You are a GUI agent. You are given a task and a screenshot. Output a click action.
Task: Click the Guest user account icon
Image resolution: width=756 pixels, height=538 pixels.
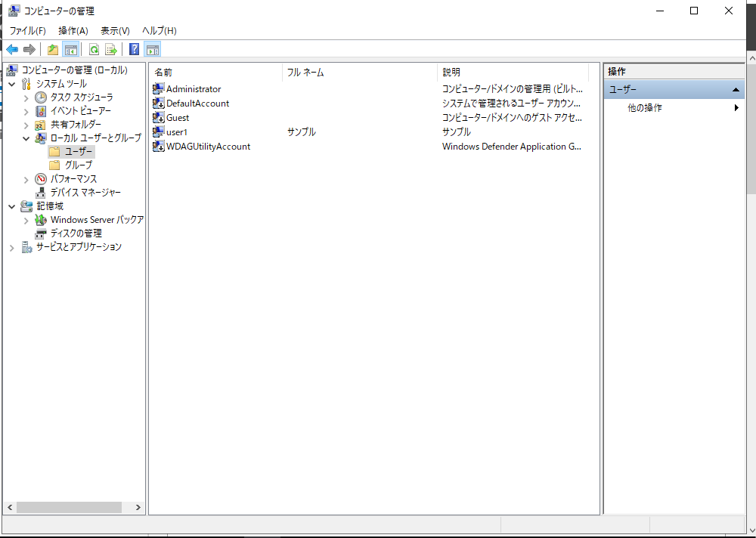[x=159, y=118]
